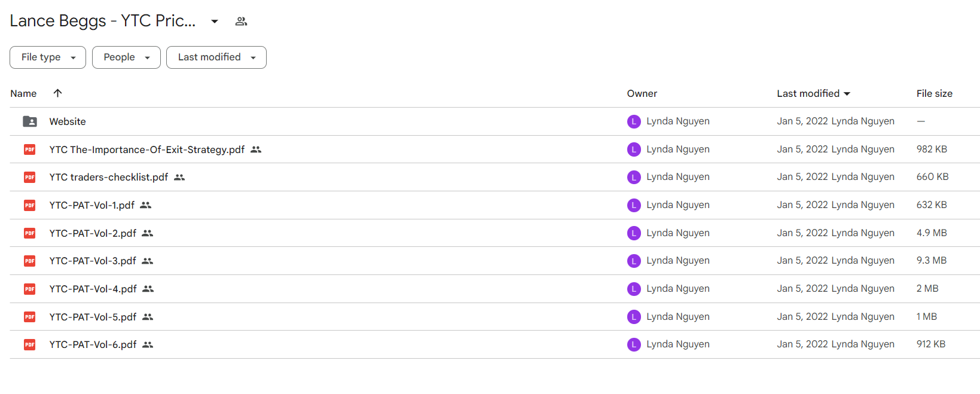Click the Website shared folder icon
Viewport: 980px width, 394px height.
click(30, 121)
